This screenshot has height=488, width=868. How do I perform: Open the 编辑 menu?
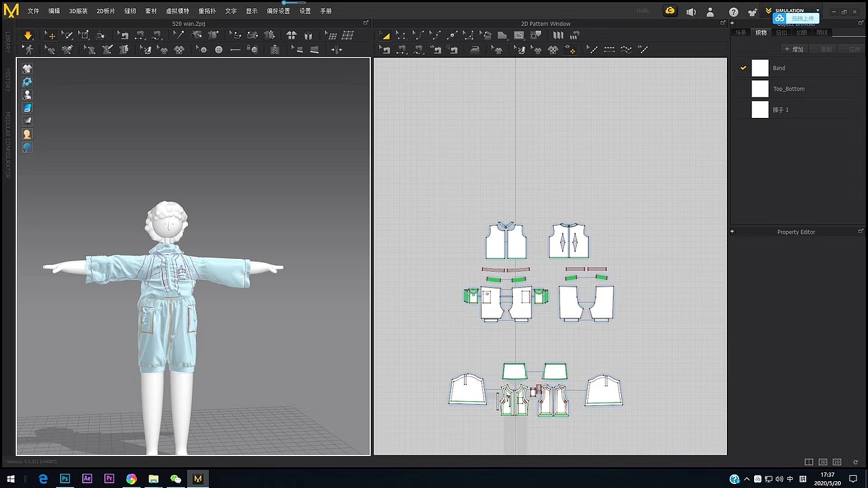54,11
